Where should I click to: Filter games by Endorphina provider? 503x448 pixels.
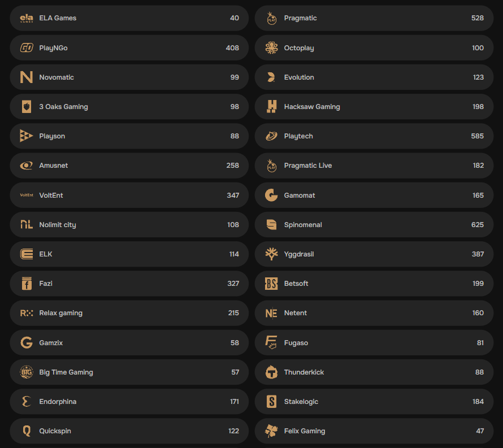(x=129, y=402)
